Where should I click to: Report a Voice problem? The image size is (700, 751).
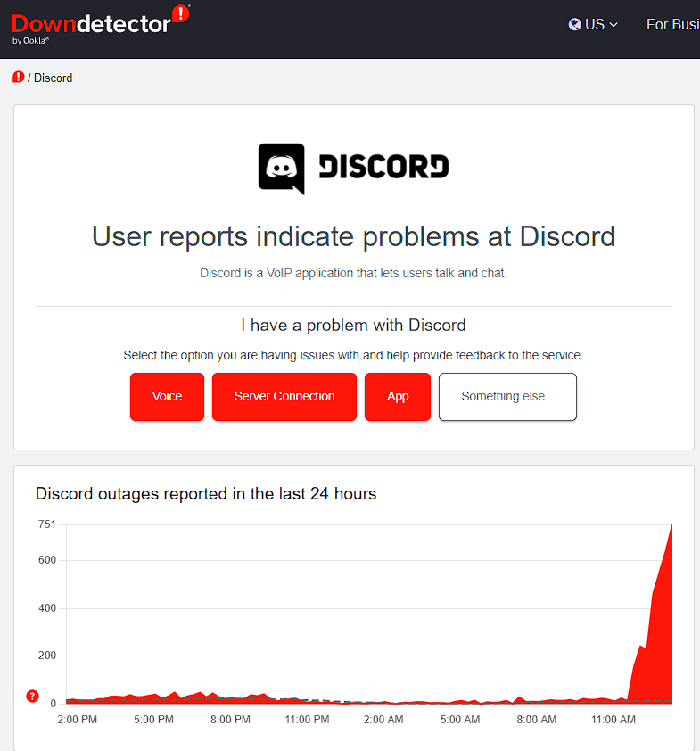pos(167,397)
